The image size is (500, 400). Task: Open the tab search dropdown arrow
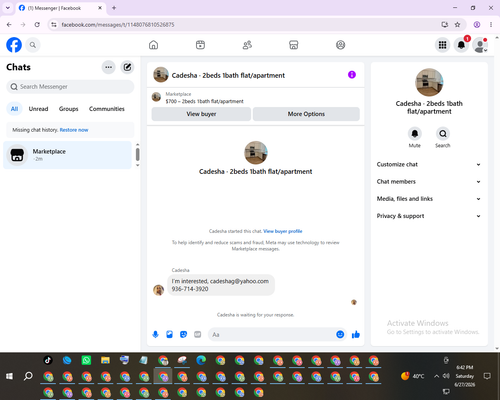(8, 8)
